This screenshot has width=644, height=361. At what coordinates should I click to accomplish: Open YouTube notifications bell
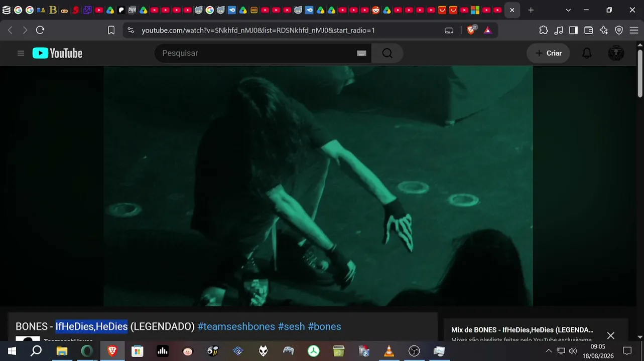coord(587,53)
